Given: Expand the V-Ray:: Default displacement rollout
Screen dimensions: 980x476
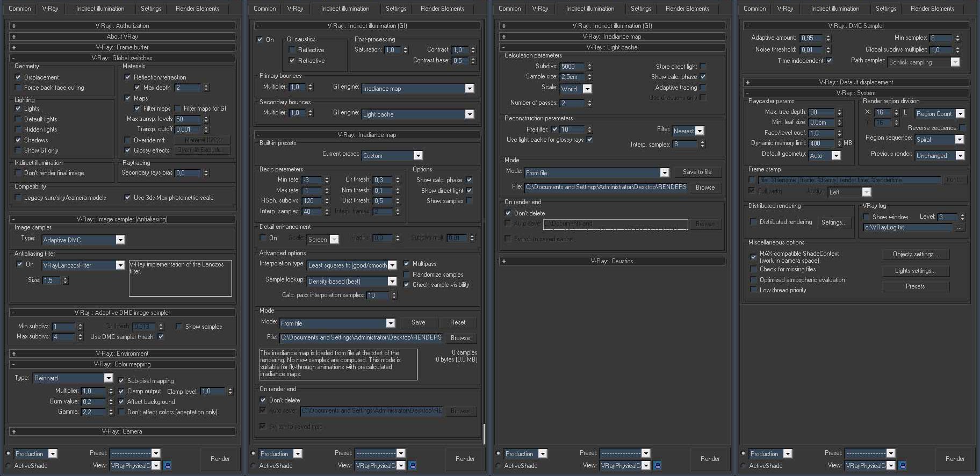Looking at the screenshot, I should click(x=856, y=82).
